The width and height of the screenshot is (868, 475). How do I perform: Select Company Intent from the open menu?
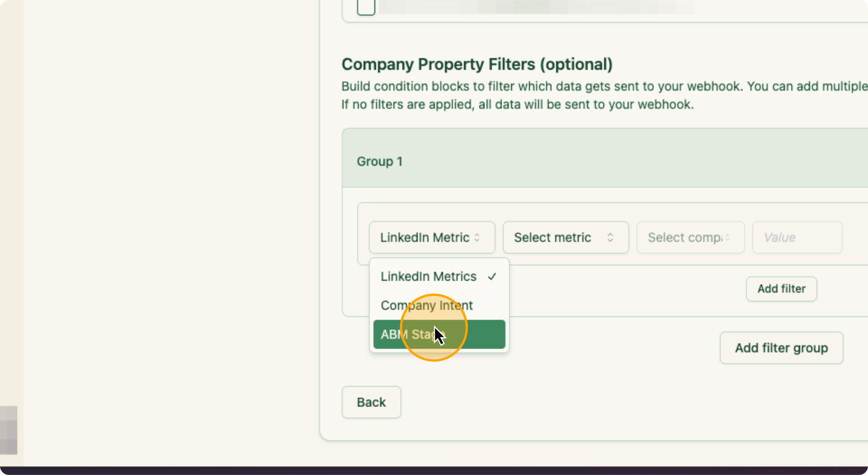pyautogui.click(x=426, y=306)
